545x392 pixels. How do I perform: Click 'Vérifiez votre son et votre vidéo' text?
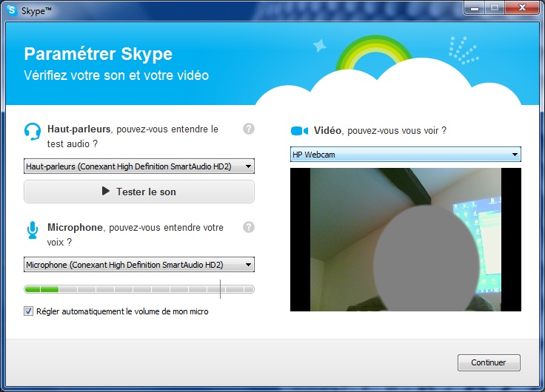click(x=116, y=75)
